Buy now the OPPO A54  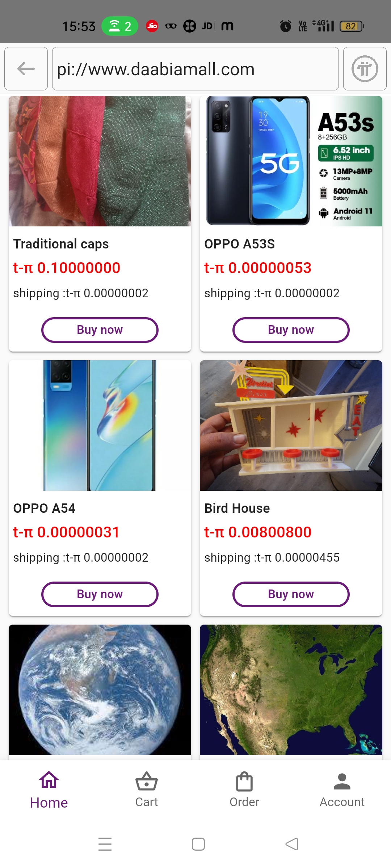pos(100,594)
